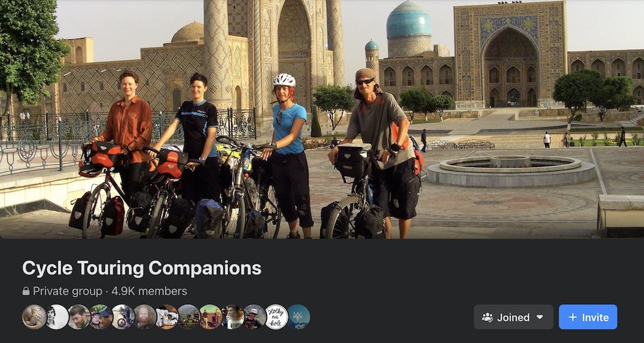Open avatar of person in white hoodie
The image size is (644, 343).
pos(166,317)
